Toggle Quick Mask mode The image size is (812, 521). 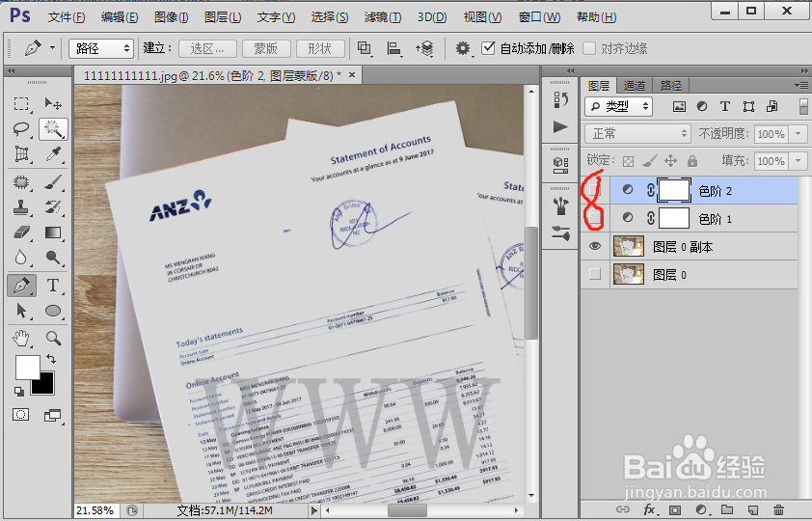[20, 414]
